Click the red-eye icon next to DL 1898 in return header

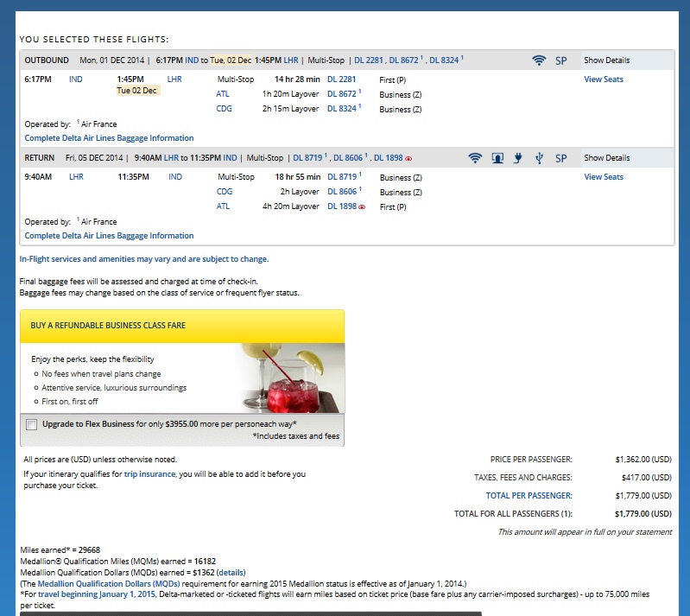[x=408, y=159]
